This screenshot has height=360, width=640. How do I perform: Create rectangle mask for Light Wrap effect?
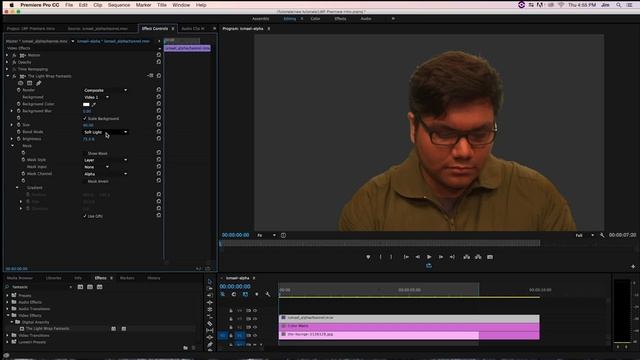(x=29, y=83)
